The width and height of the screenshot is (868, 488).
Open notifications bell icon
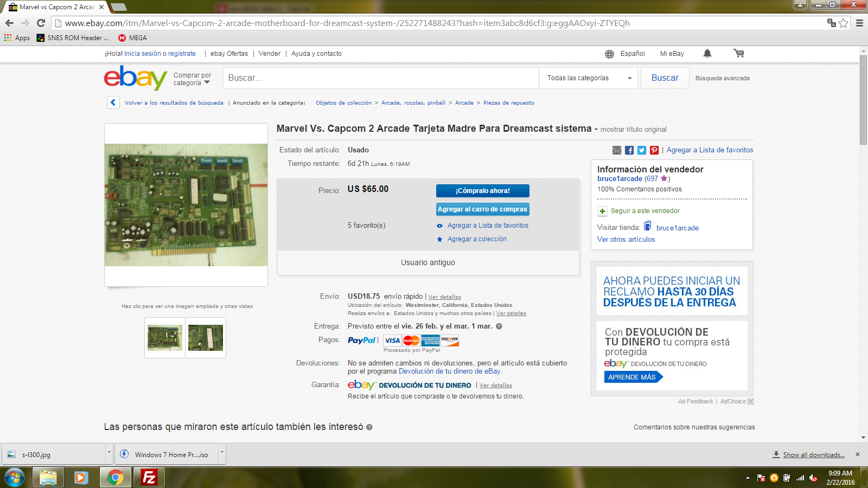coord(707,53)
